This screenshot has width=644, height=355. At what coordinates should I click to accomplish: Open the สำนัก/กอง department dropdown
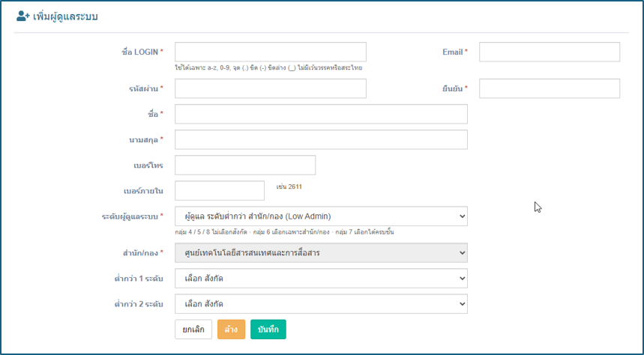[321, 253]
